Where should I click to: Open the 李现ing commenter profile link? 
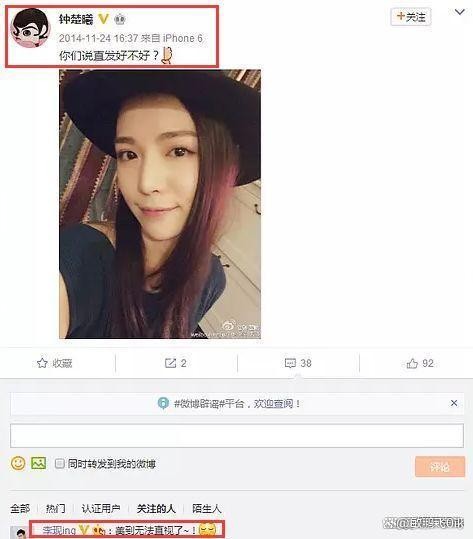59,530
